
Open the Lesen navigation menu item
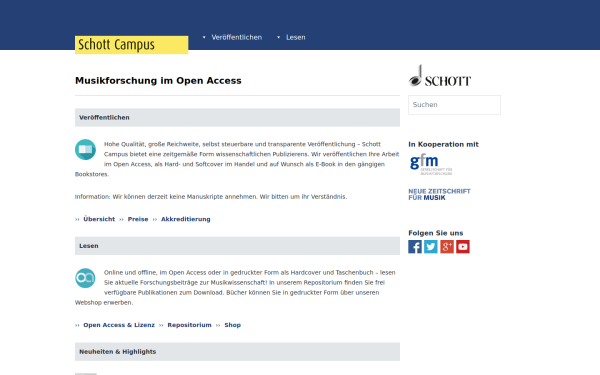(x=296, y=38)
